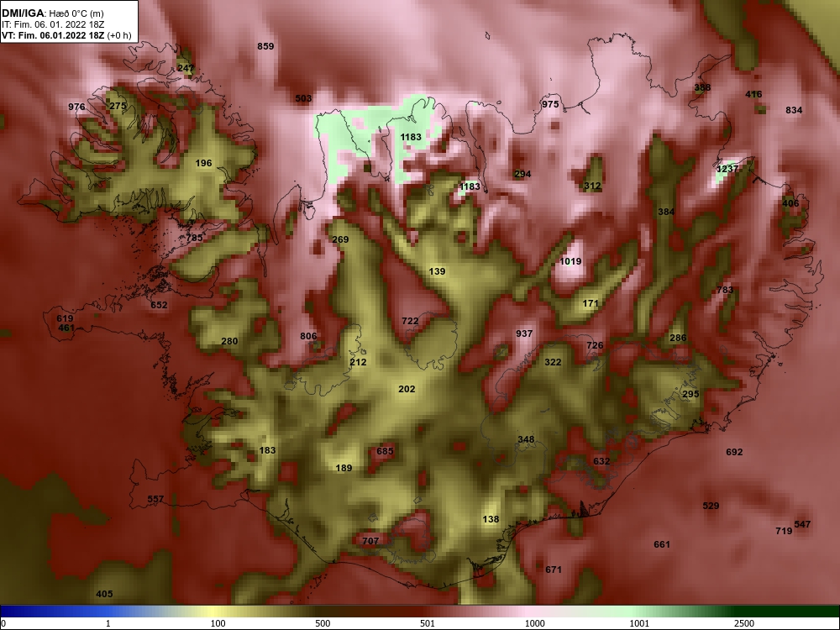This screenshot has width=840, height=630.
Task: Click the 726 value label
Action: pyautogui.click(x=596, y=345)
